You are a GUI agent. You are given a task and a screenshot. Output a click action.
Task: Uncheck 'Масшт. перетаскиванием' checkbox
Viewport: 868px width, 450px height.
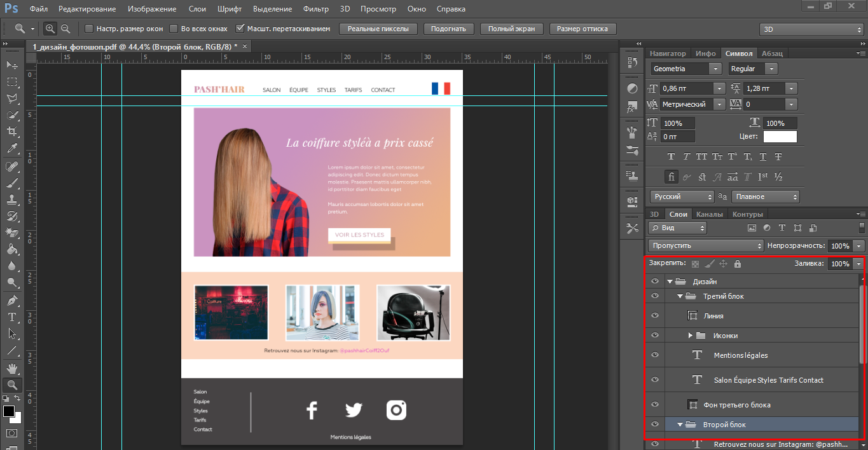[240, 29]
